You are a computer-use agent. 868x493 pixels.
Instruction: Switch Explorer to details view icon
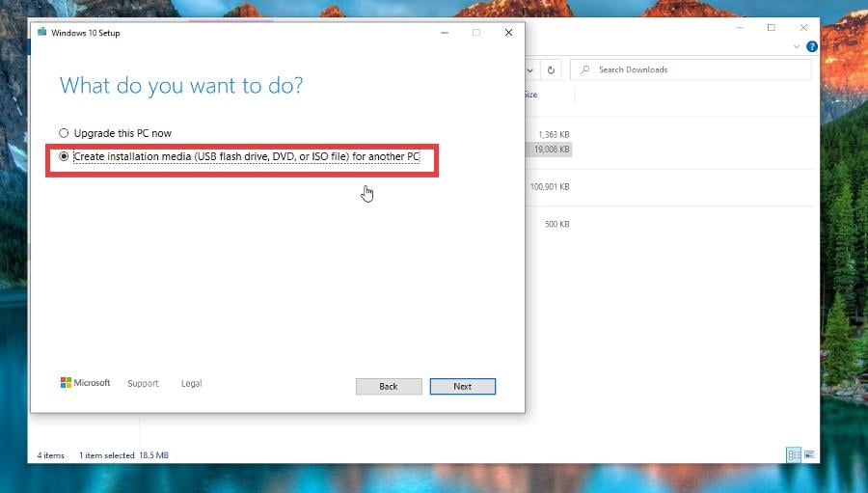pyautogui.click(x=794, y=454)
